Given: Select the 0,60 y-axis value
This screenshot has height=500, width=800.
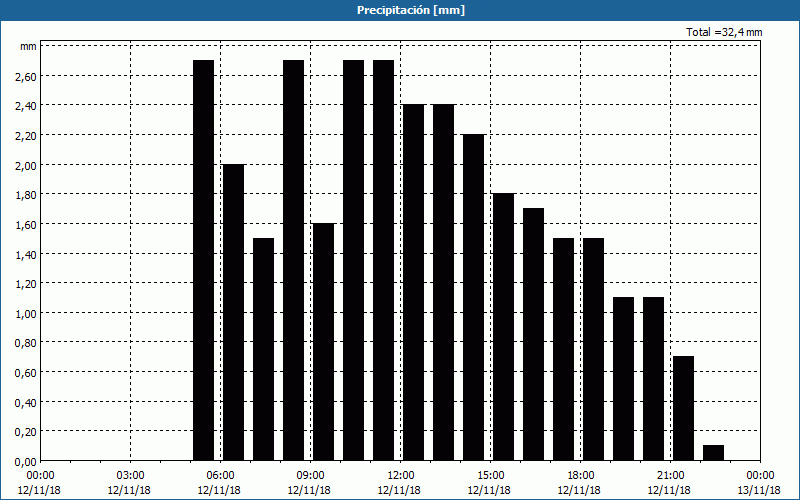Looking at the screenshot, I should [26, 372].
